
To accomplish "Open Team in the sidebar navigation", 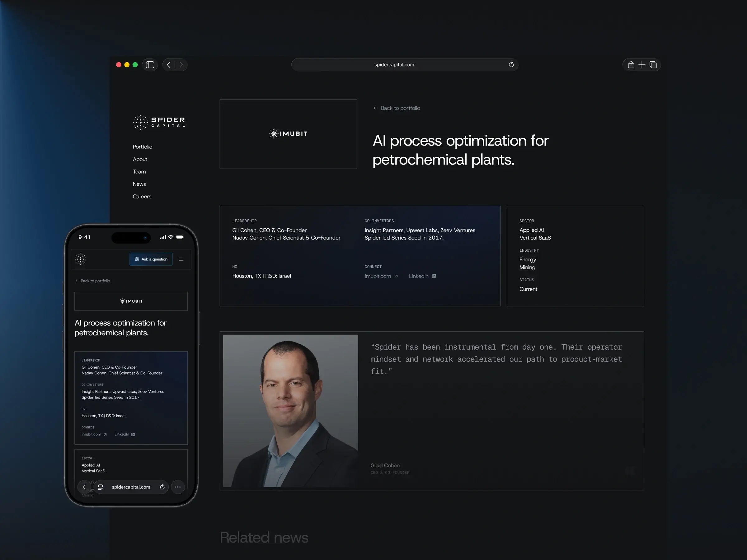I will tap(139, 172).
